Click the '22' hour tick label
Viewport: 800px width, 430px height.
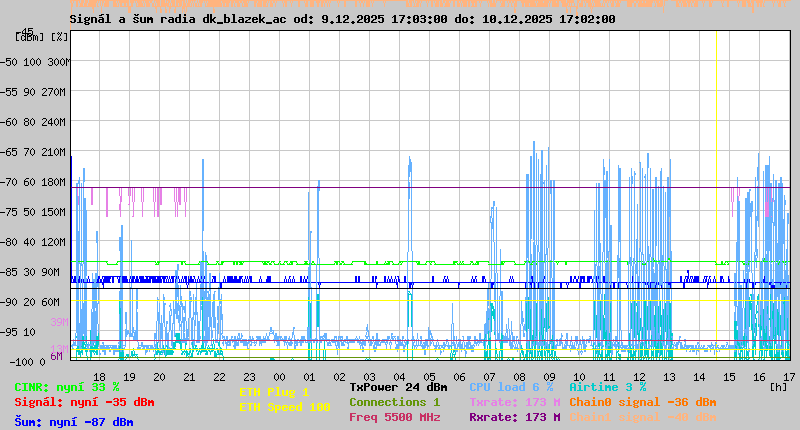pos(219,377)
